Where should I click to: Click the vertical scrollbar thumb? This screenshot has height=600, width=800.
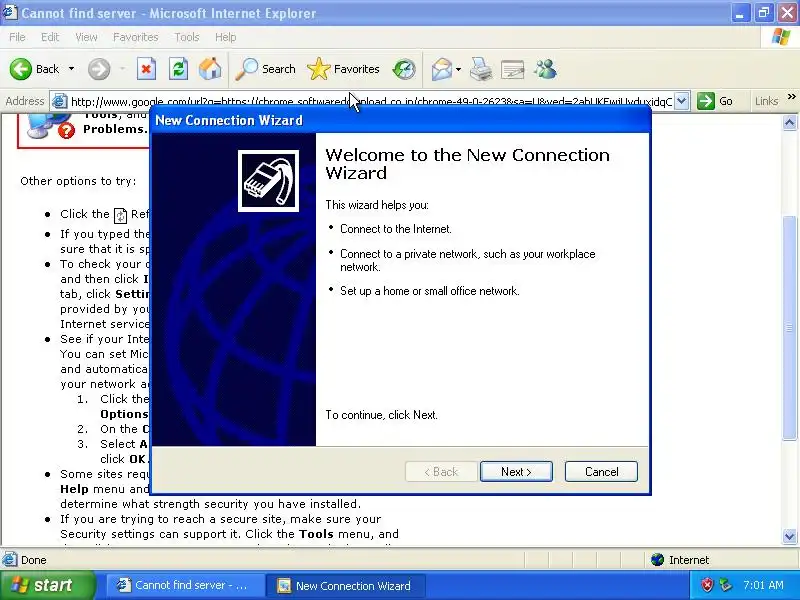coord(790,327)
